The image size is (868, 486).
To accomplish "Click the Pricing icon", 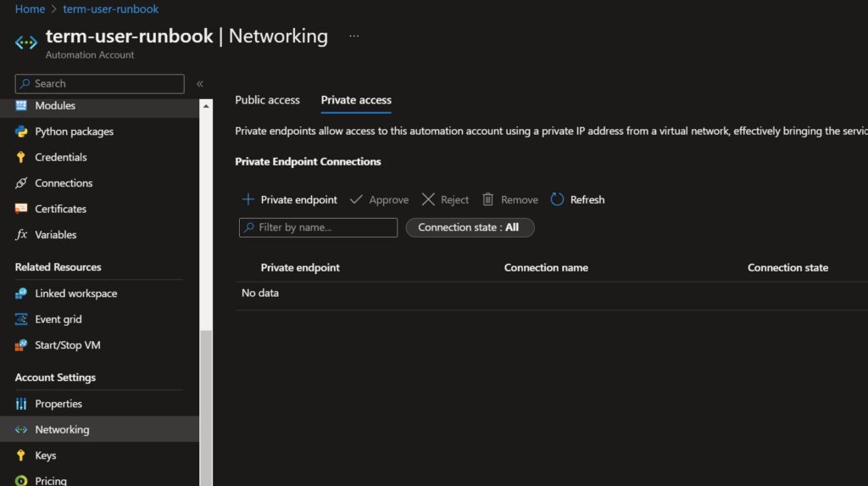I will tap(21, 480).
